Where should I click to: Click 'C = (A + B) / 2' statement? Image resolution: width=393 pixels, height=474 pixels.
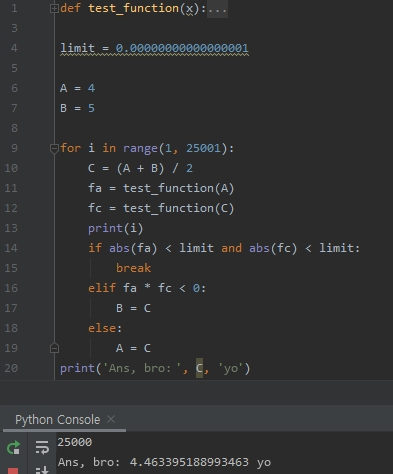140,168
